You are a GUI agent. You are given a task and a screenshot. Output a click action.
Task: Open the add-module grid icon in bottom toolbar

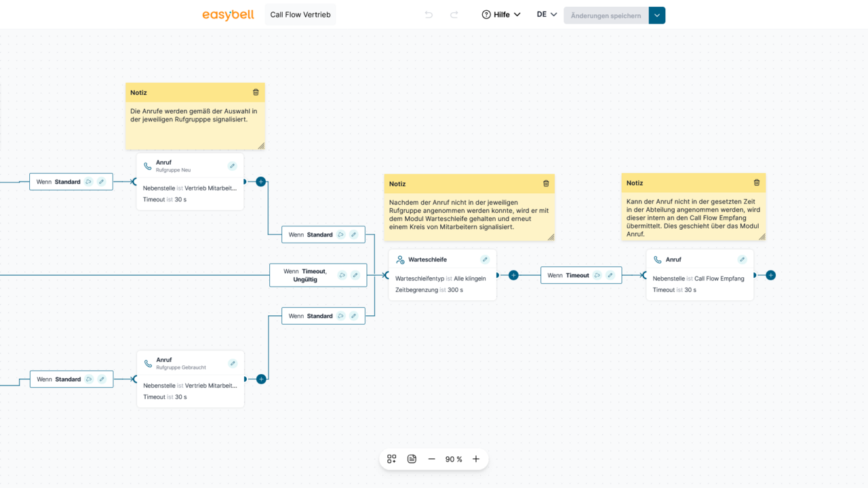coord(392,459)
